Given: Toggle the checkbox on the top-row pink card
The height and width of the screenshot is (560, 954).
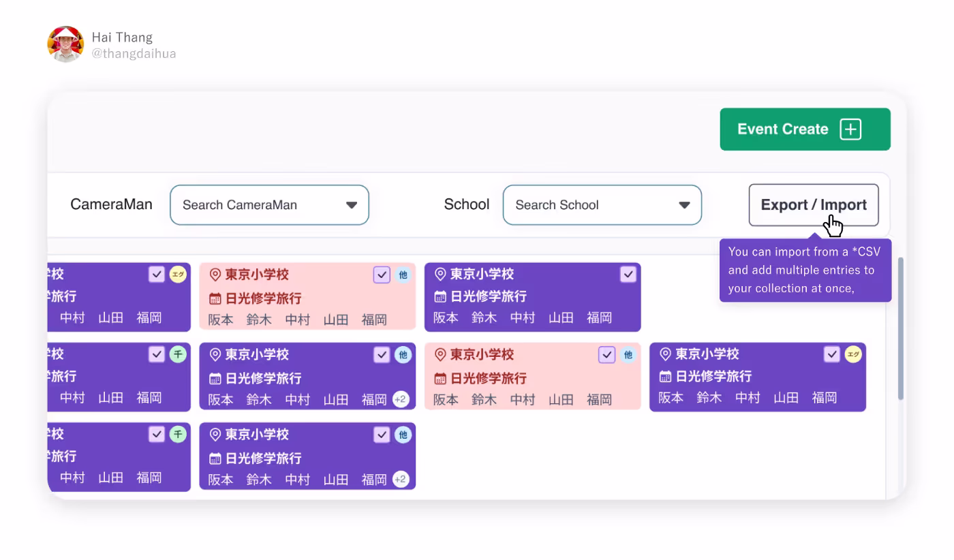Looking at the screenshot, I should click(382, 275).
